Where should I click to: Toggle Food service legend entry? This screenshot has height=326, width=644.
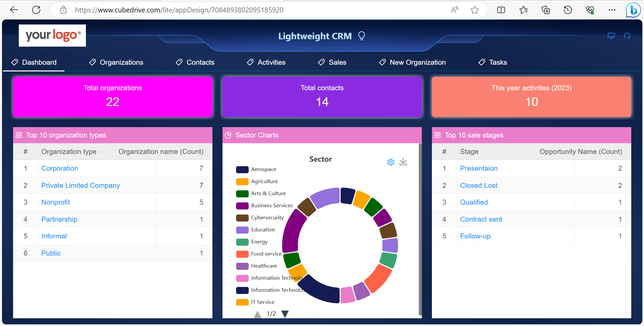coord(259,254)
